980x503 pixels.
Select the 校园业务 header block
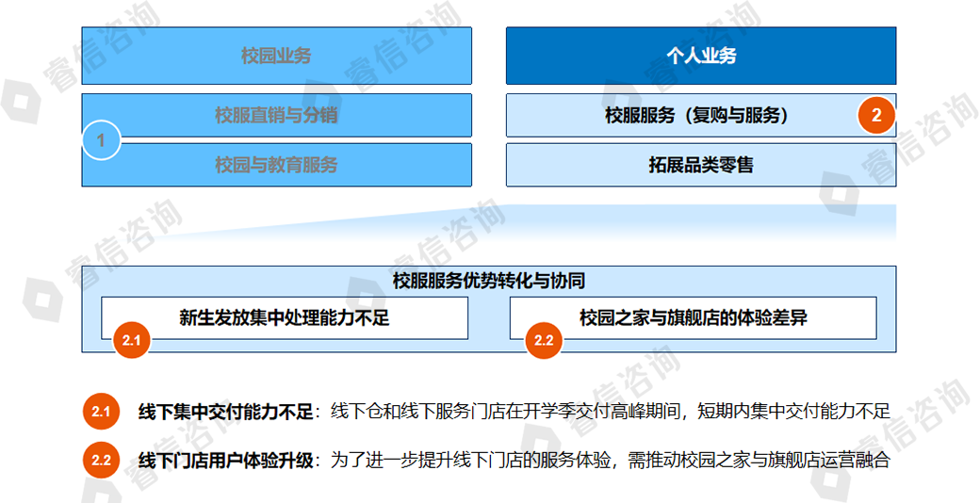pyautogui.click(x=276, y=56)
